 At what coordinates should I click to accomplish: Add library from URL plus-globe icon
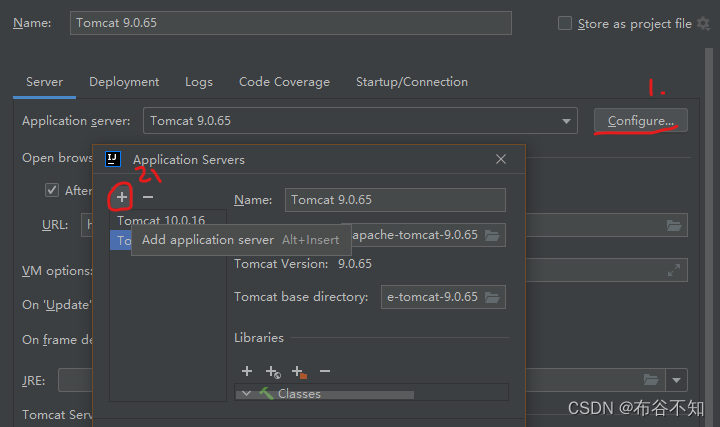tap(273, 372)
